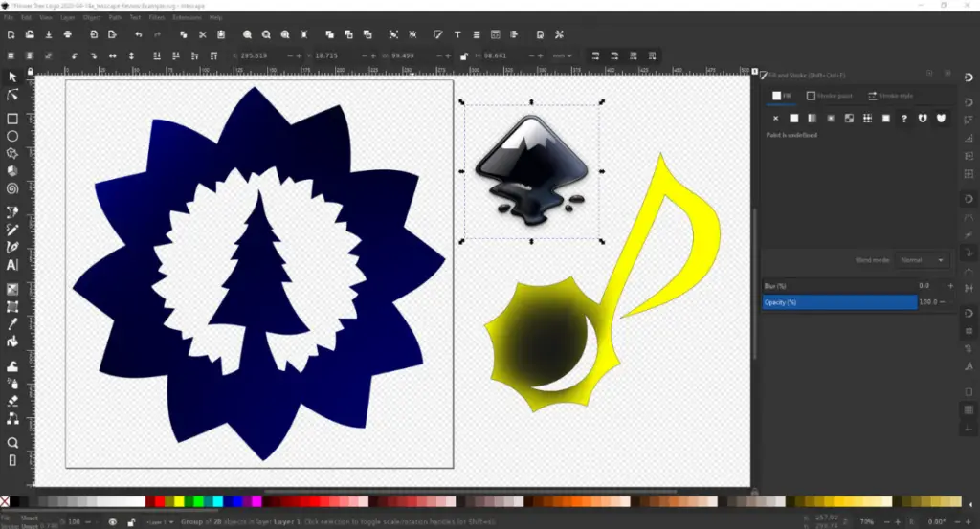Viewport: 980px width, 529px height.
Task: Activate the Calligraphy tool
Action: click(x=11, y=248)
